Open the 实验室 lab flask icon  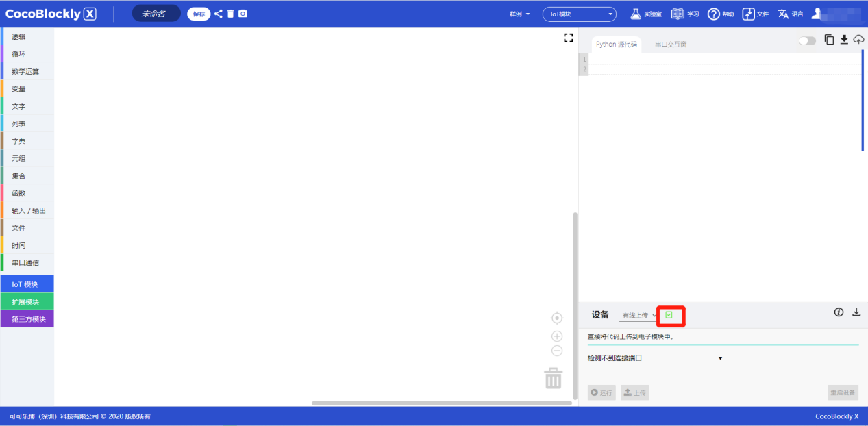tap(635, 14)
